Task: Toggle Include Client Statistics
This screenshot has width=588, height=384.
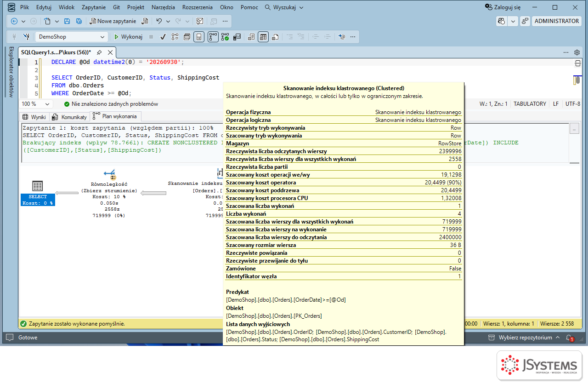Action: tap(237, 37)
